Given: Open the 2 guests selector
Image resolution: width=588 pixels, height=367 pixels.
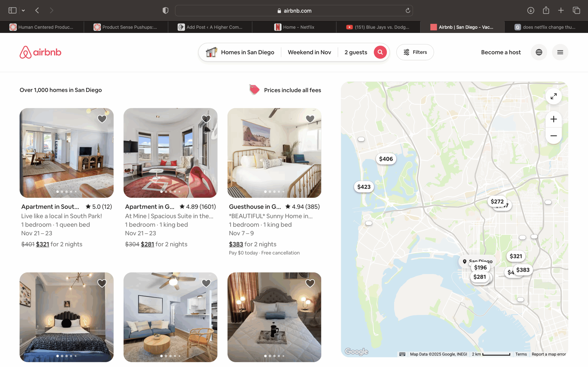Looking at the screenshot, I should [356, 52].
